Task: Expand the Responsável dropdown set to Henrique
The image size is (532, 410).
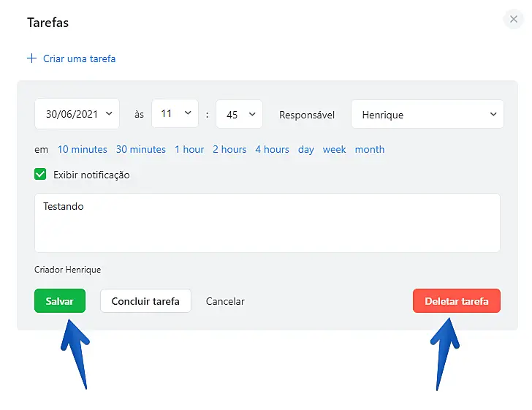Action: (x=427, y=114)
